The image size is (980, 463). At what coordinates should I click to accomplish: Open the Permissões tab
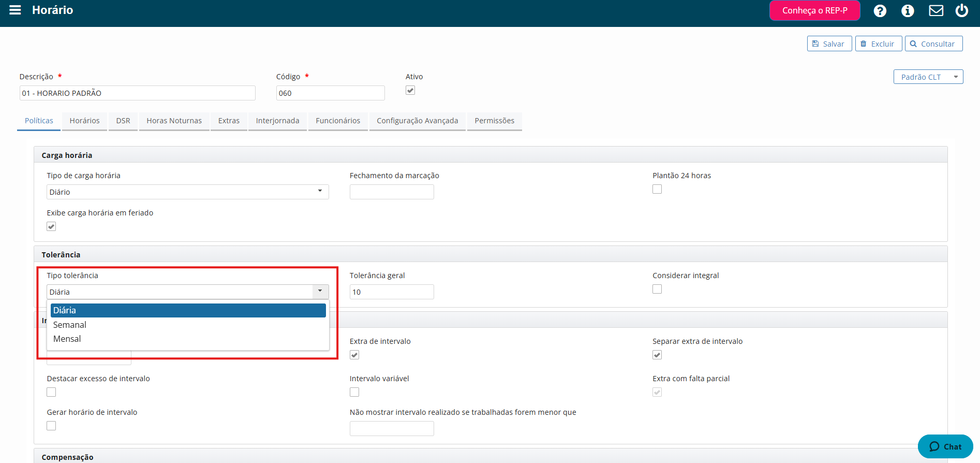[x=495, y=121]
